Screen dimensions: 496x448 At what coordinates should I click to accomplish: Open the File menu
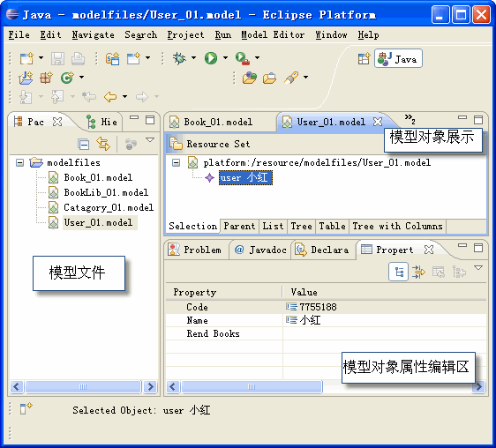pos(19,34)
